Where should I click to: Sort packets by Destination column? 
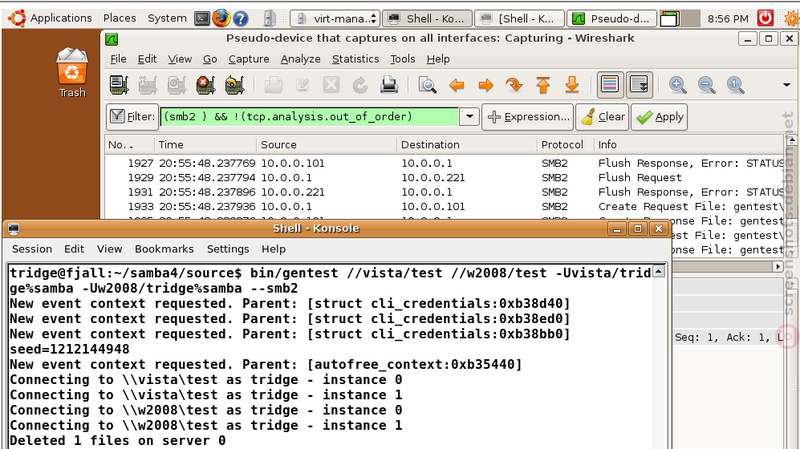(467, 145)
